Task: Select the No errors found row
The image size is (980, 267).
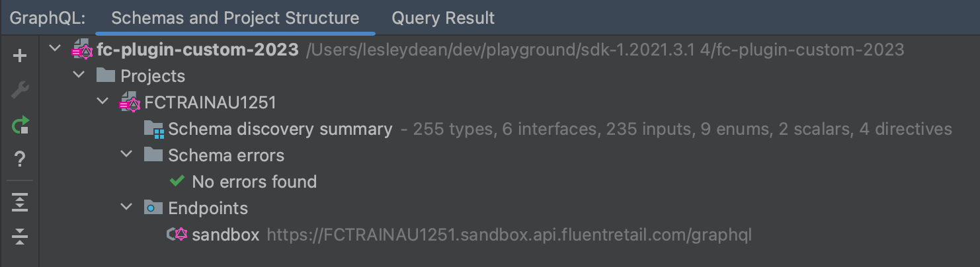Action: tap(254, 182)
